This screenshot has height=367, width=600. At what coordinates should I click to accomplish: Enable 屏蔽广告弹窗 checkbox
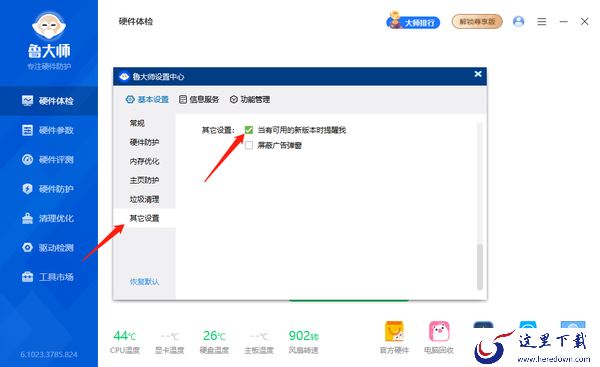click(x=249, y=145)
